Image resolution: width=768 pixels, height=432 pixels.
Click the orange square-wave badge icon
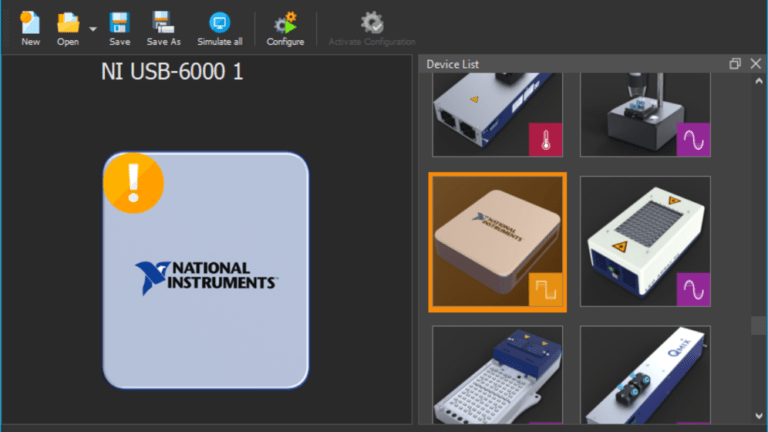(545, 290)
